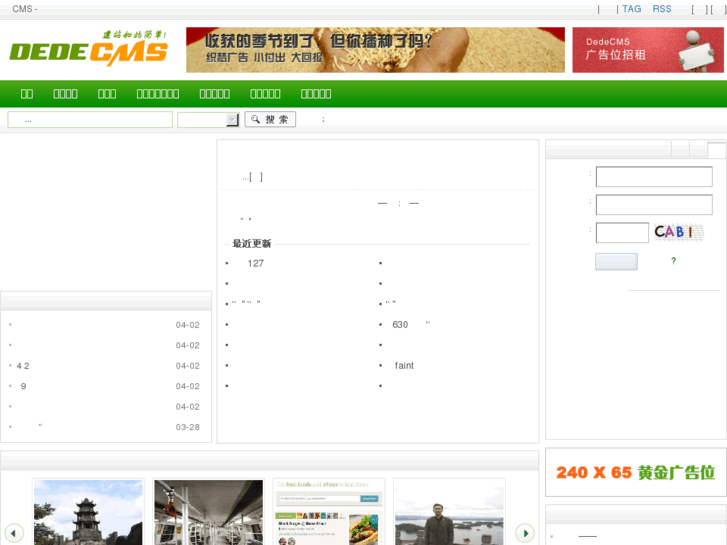727x545 pixels.
Task: Focus the captcha code input field
Action: [622, 232]
